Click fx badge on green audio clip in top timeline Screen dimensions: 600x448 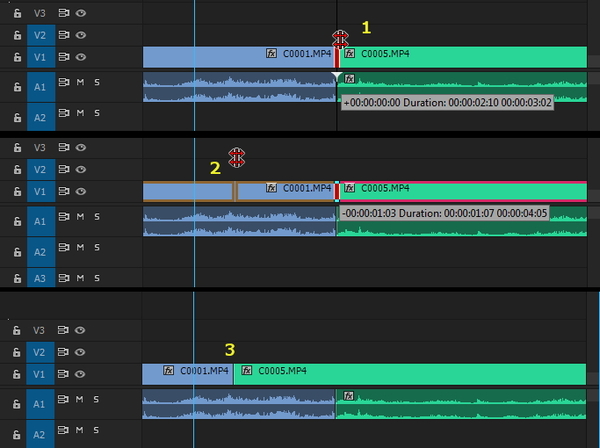click(349, 79)
